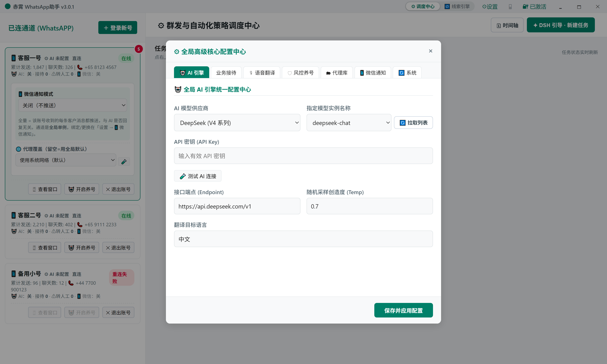Click 拉取列表 to fetch models
607x364 pixels.
(x=413, y=123)
